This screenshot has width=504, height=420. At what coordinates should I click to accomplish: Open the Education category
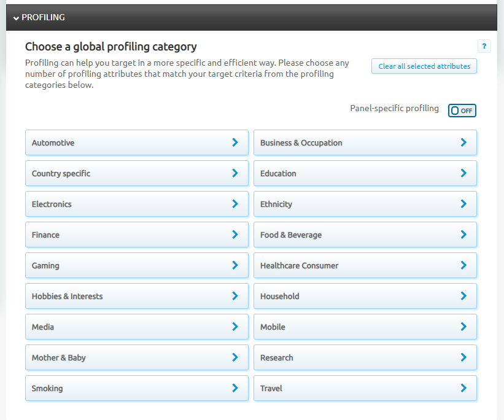365,173
